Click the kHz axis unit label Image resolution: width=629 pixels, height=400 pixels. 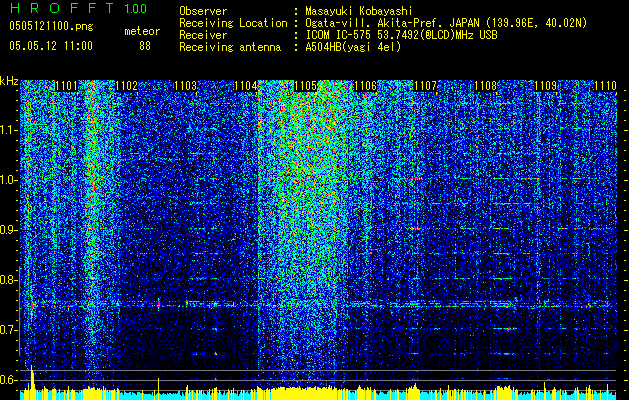[9, 81]
